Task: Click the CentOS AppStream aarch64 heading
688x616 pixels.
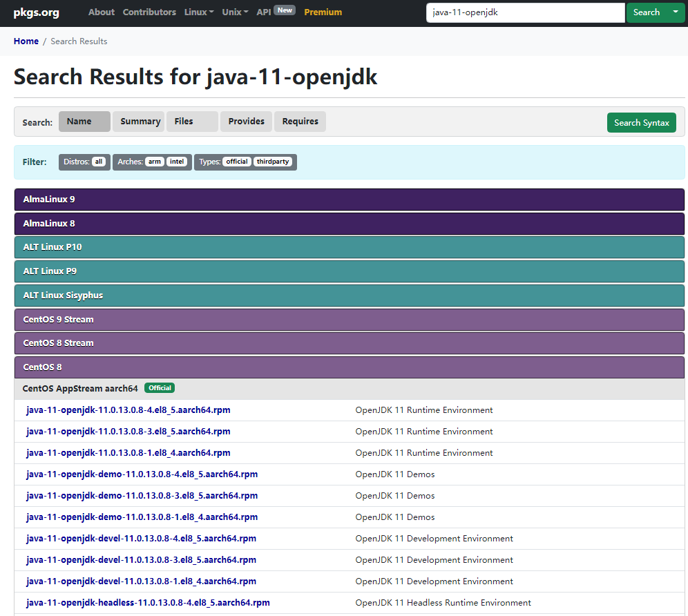Action: pyautogui.click(x=80, y=389)
